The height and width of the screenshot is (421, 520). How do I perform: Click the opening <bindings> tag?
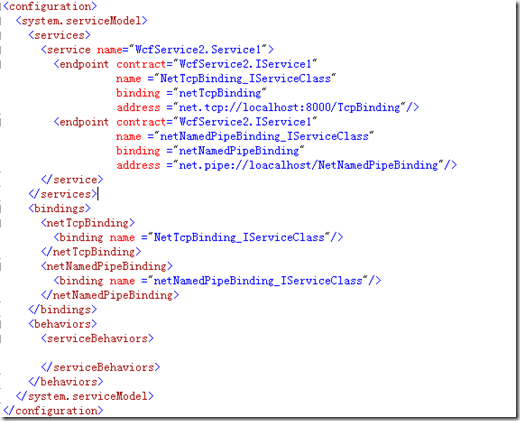pyautogui.click(x=59, y=209)
